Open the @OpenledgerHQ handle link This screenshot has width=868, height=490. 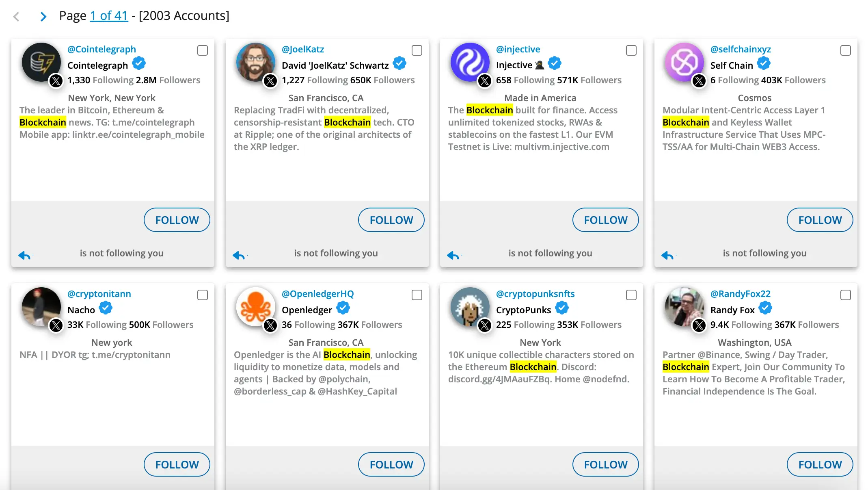317,294
